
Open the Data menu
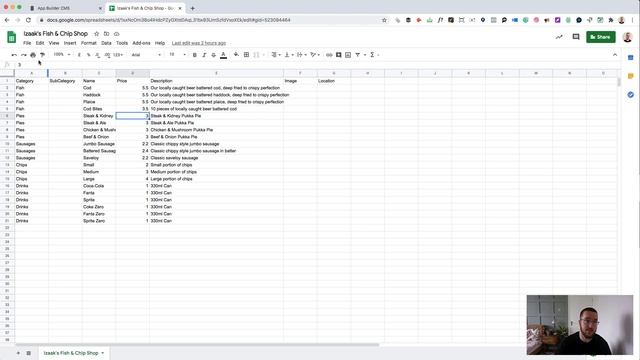106,43
